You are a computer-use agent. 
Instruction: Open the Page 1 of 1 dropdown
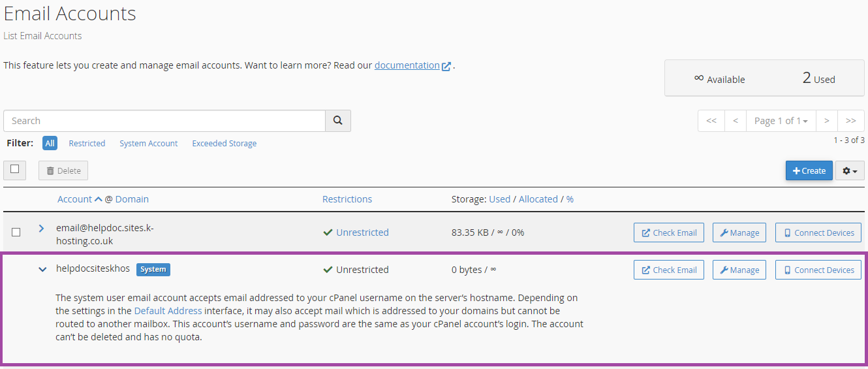point(781,121)
